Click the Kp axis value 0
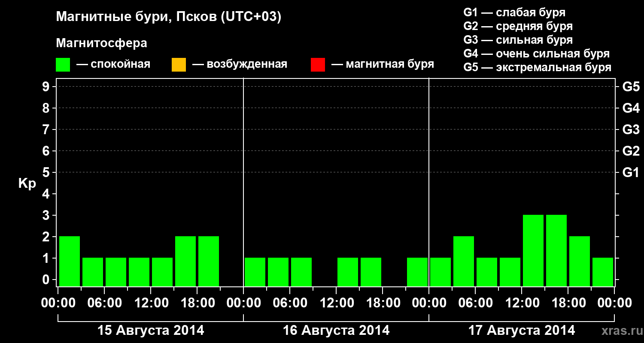644x343 pixels. click(x=47, y=280)
